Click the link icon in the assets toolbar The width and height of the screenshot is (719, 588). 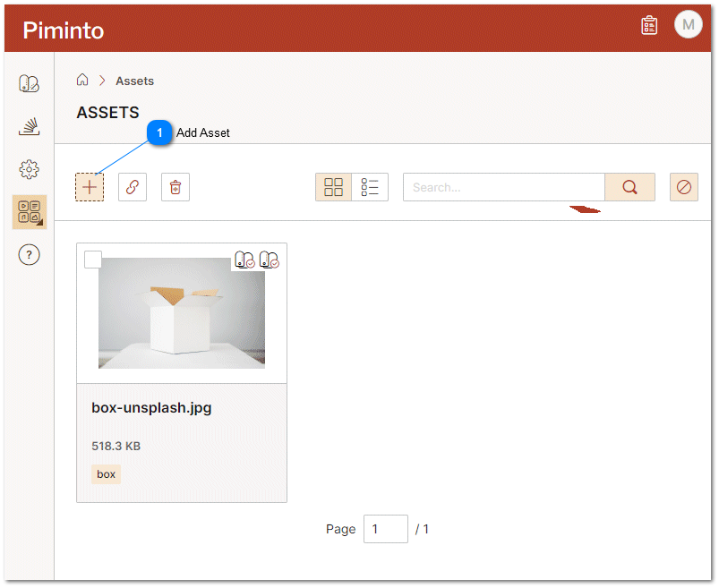point(132,187)
